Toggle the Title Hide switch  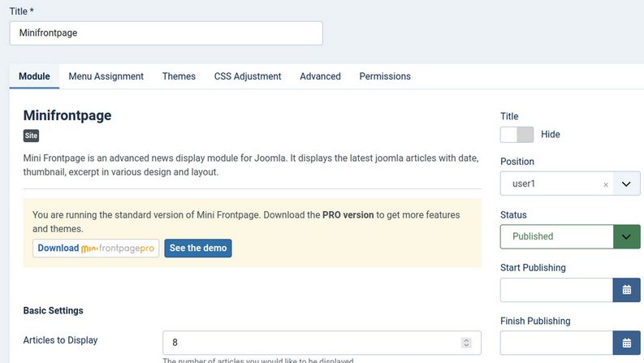coord(516,135)
